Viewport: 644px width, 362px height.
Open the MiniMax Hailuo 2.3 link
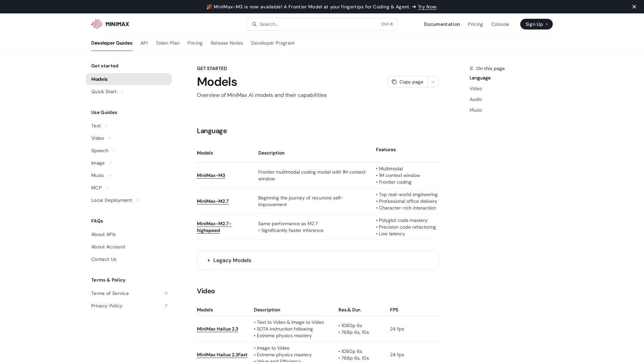[x=217, y=329]
